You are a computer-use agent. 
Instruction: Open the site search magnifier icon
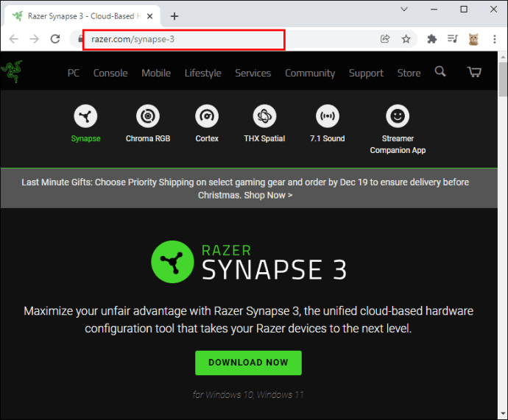tap(440, 71)
